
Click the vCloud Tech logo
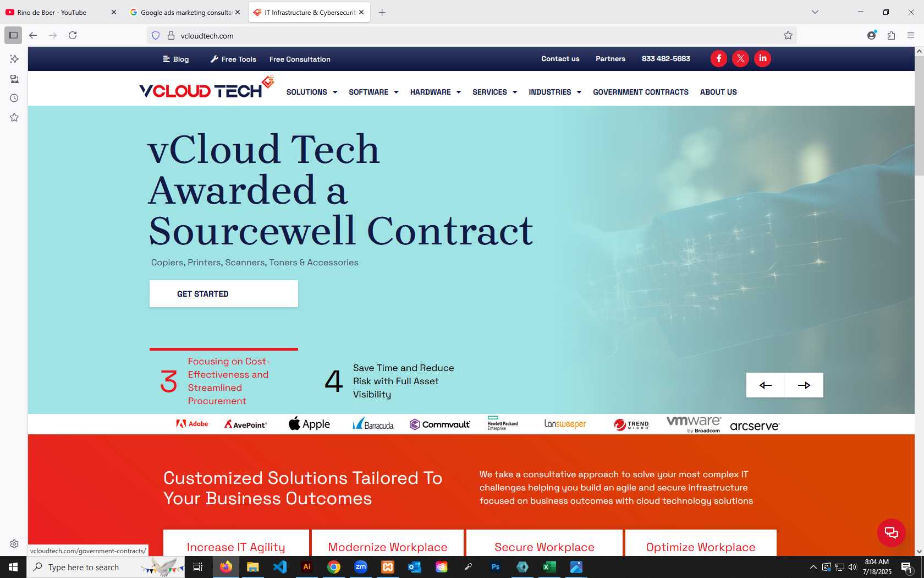coord(206,88)
